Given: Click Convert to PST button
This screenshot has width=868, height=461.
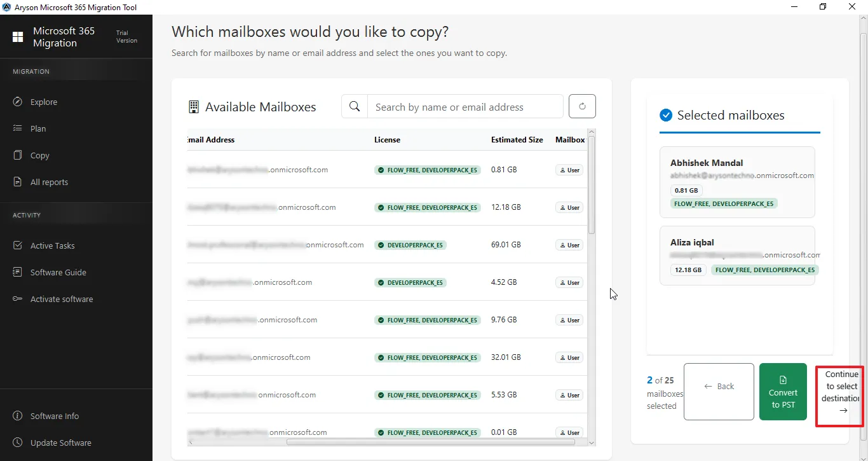Looking at the screenshot, I should point(783,392).
